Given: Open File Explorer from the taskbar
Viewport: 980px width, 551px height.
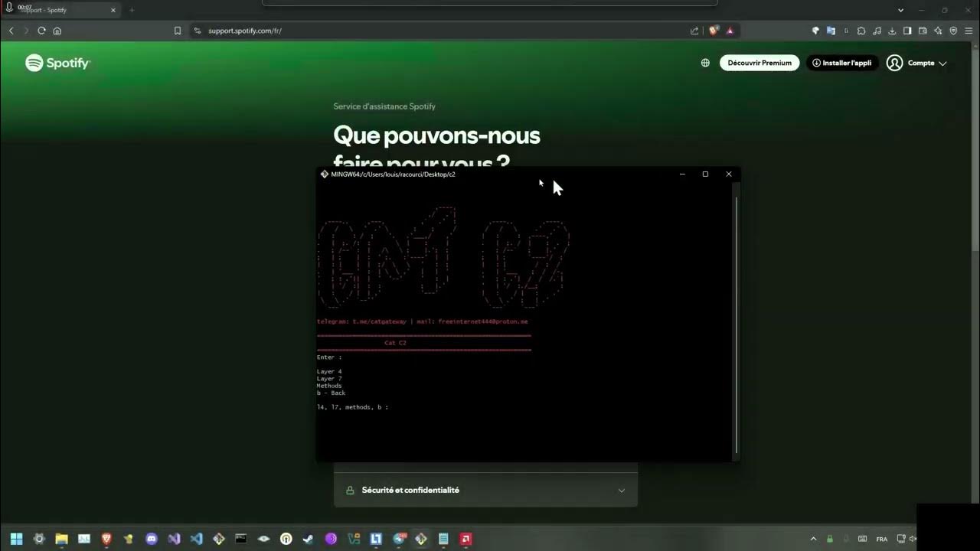Looking at the screenshot, I should [x=61, y=539].
